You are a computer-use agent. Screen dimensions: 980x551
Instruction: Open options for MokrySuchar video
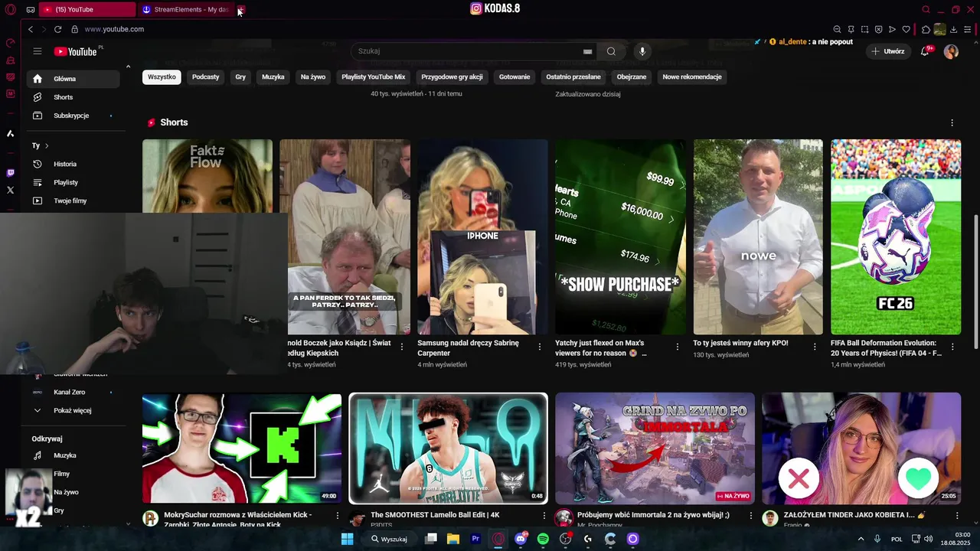[338, 515]
